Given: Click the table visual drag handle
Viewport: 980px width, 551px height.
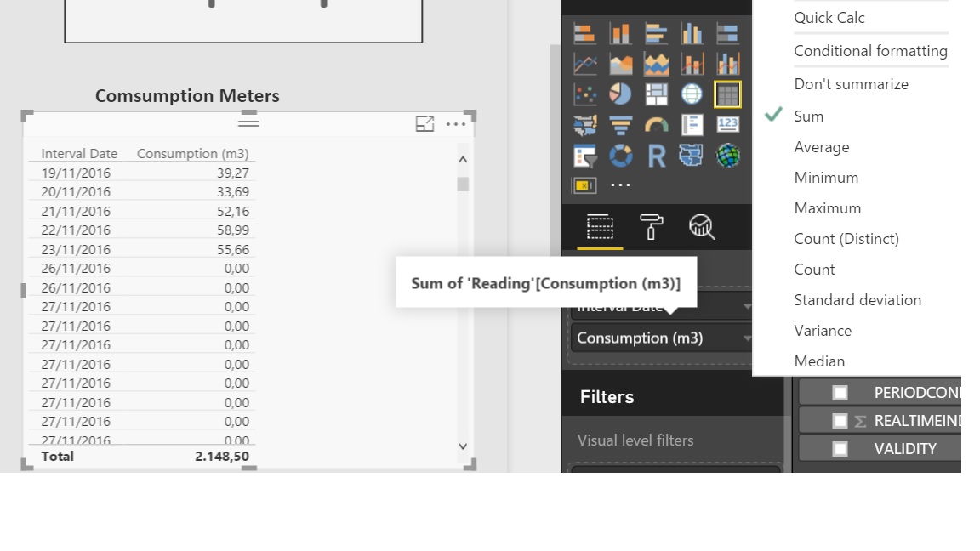Looking at the screenshot, I should (248, 122).
